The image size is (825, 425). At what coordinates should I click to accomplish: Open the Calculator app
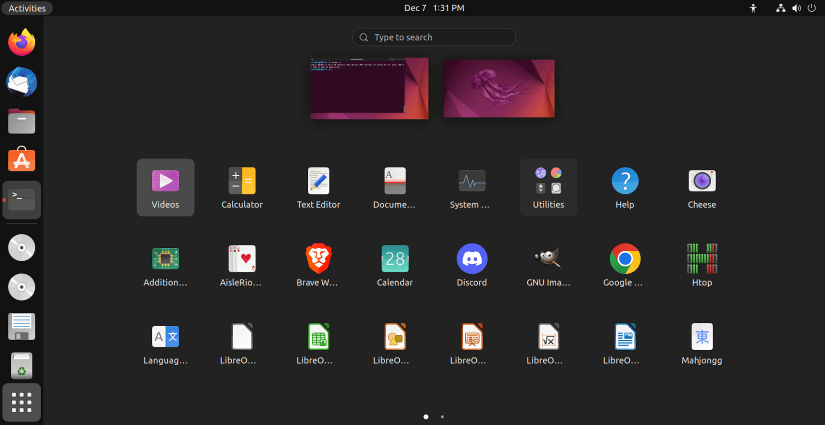coord(242,187)
